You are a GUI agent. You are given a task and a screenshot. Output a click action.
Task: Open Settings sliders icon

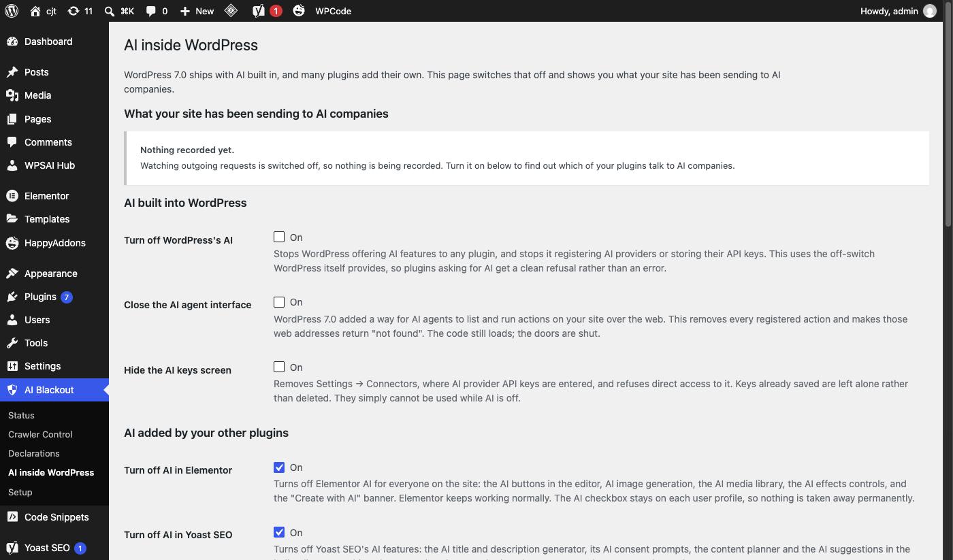coord(12,366)
